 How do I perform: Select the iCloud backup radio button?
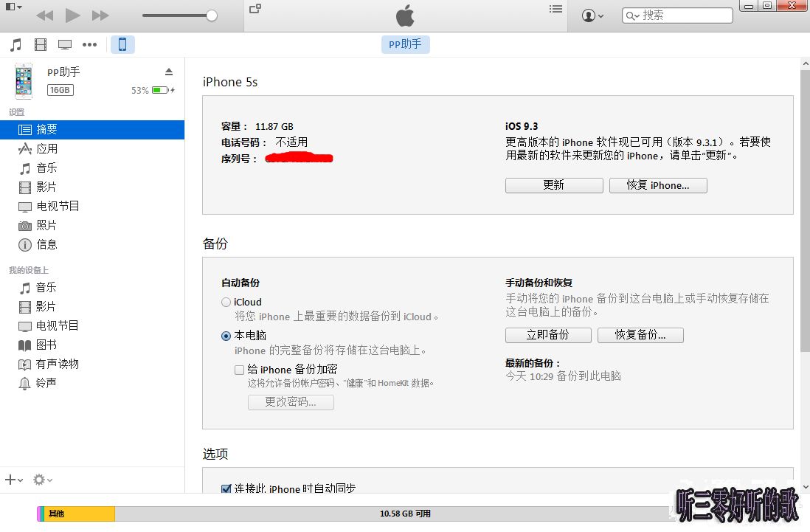(226, 302)
